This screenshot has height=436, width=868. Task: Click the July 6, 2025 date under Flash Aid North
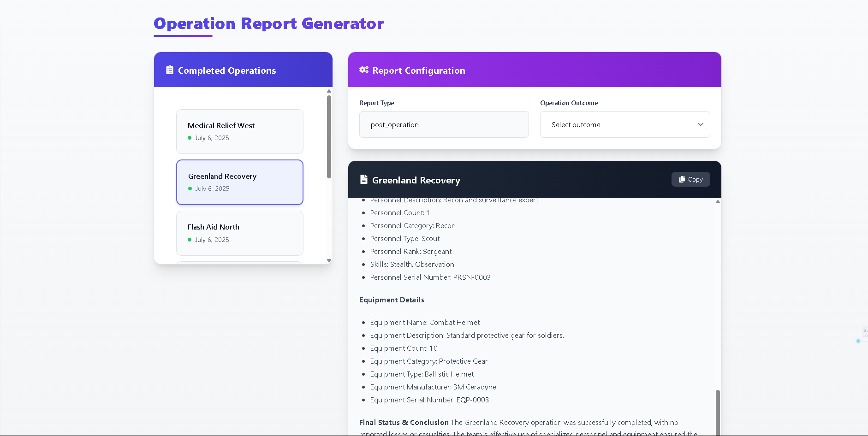pyautogui.click(x=212, y=240)
